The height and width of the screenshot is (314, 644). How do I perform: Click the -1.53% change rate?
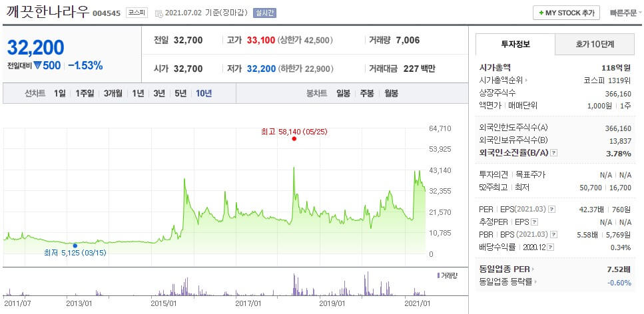pos(85,66)
